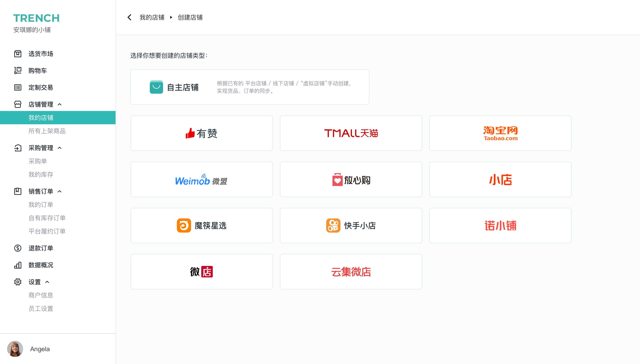Open 采购单 in the sidebar
Screen dimensions: 640x364
coord(38,161)
